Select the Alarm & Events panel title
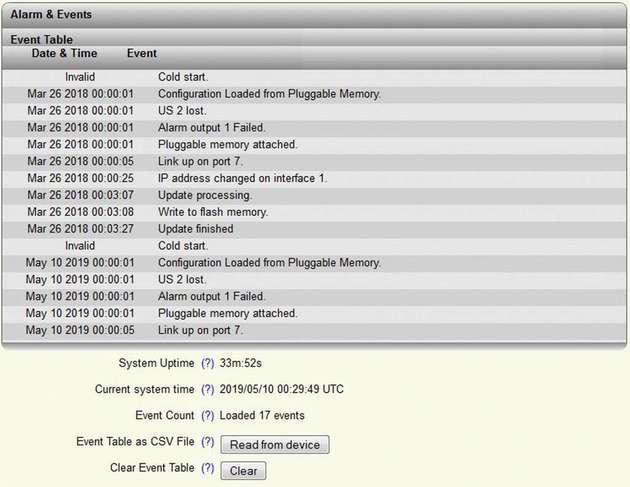The height and width of the screenshot is (487, 630). coord(51,14)
